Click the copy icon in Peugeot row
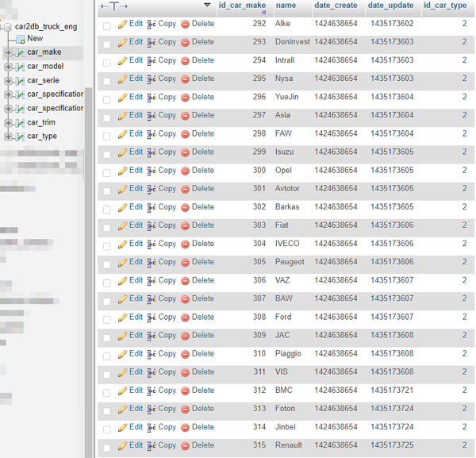The width and height of the screenshot is (476, 458). 152,263
